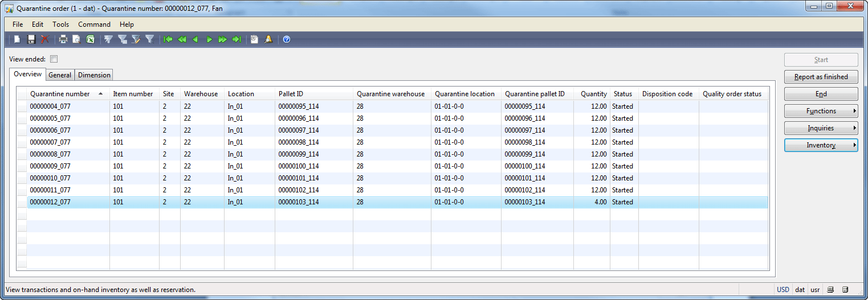
Task: Open the blue Help question mark icon
Action: [287, 39]
